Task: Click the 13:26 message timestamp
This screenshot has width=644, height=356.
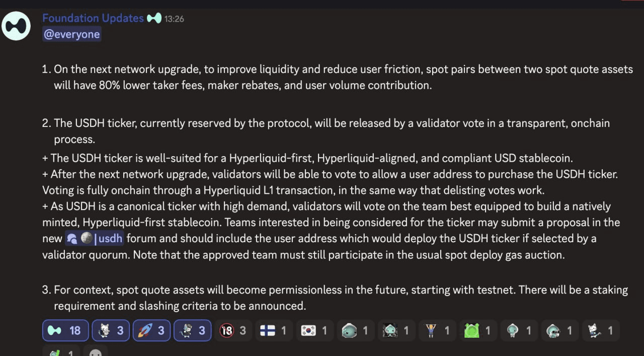Action: [174, 19]
